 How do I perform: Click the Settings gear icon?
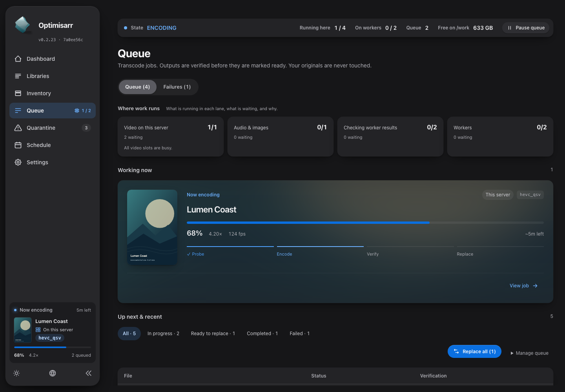point(18,162)
